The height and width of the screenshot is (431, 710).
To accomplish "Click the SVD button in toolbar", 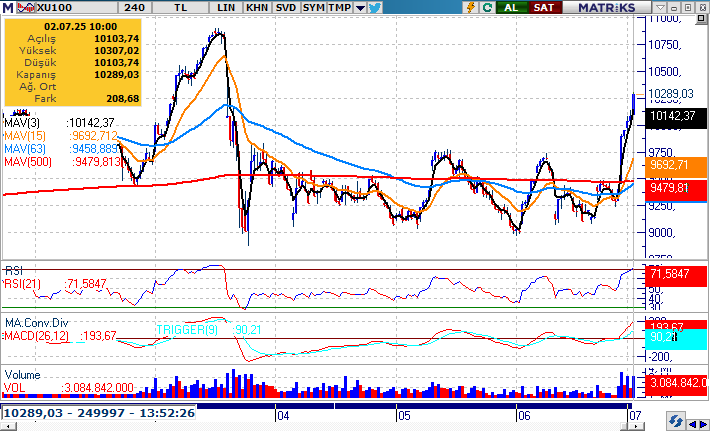I will 286,7.
